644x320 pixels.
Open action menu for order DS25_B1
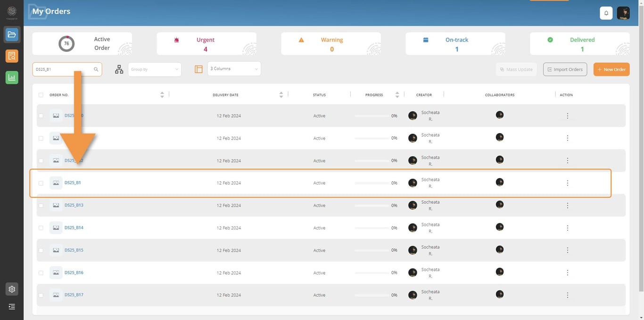click(568, 183)
